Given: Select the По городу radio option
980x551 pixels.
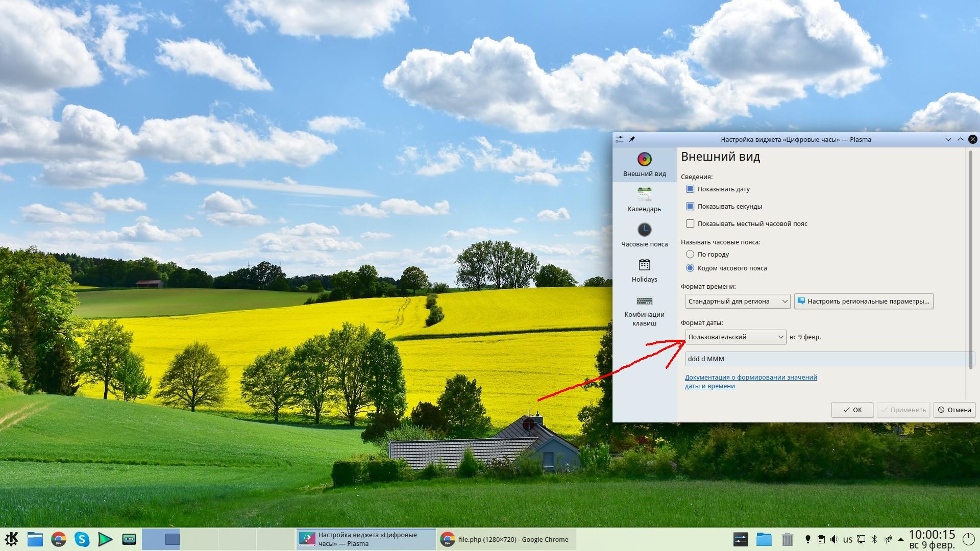Looking at the screenshot, I should (x=690, y=254).
